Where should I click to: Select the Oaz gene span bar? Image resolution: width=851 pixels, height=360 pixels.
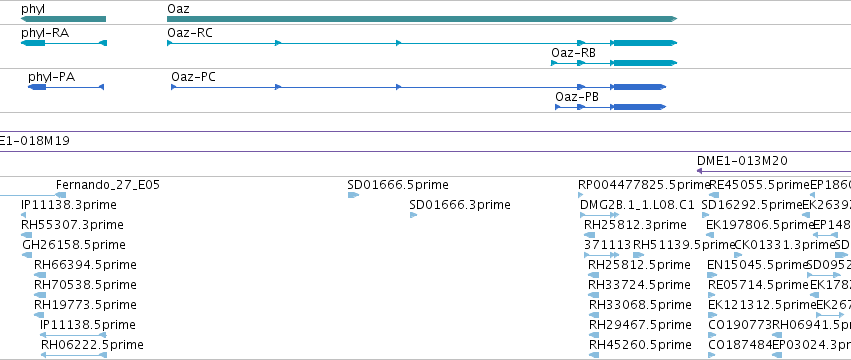[422, 19]
